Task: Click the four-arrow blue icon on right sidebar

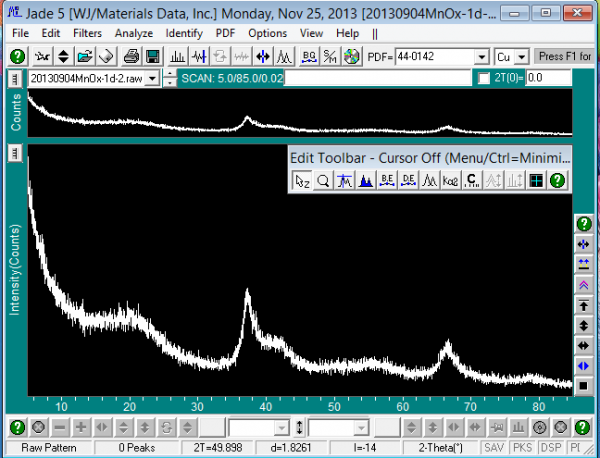Action: 584,244
